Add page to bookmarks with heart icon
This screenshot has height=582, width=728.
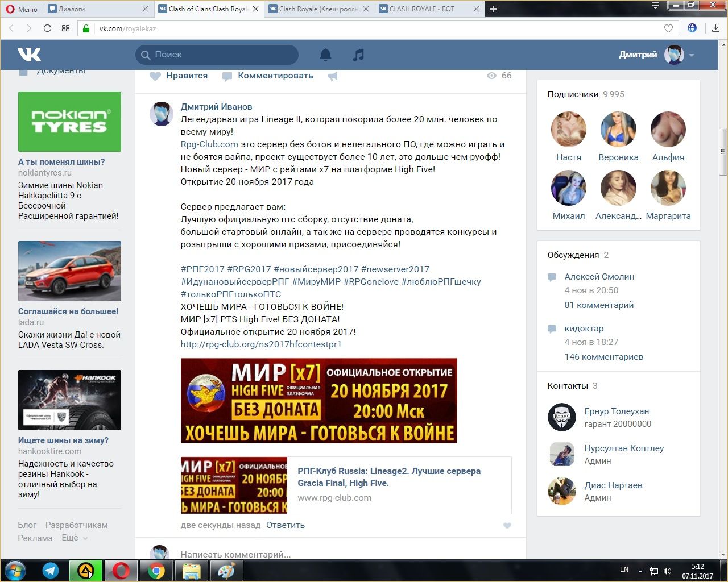click(x=668, y=28)
